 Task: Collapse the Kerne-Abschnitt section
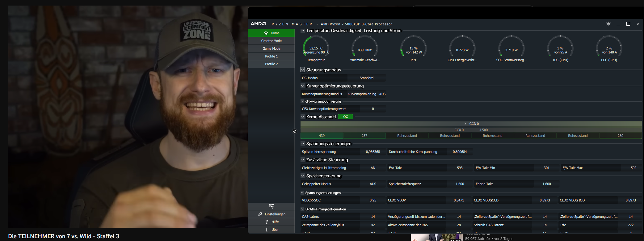303,117
